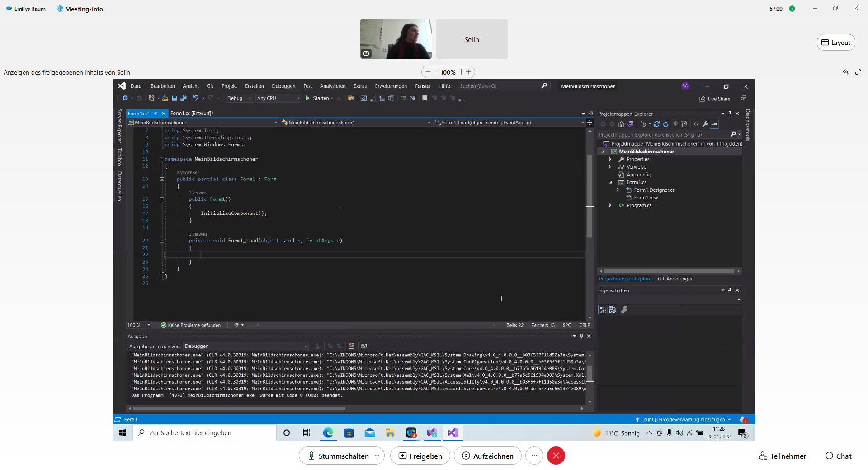Collapse the namespace MeinBildschirmschoner code block

[x=162, y=159]
